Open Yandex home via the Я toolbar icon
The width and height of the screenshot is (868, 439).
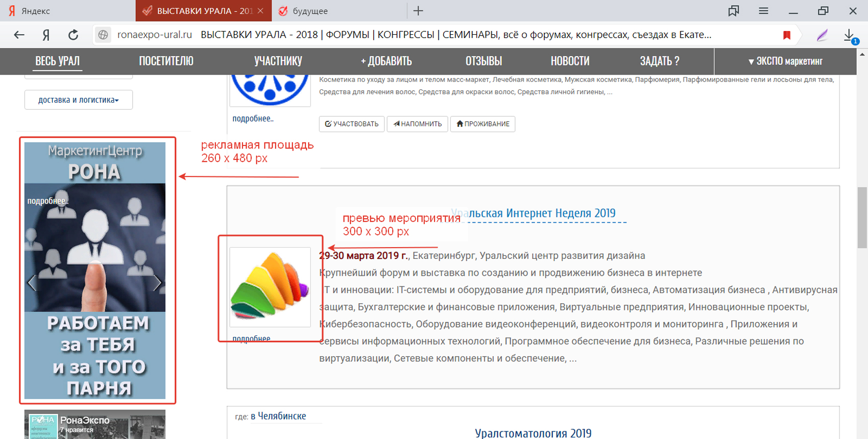[46, 35]
